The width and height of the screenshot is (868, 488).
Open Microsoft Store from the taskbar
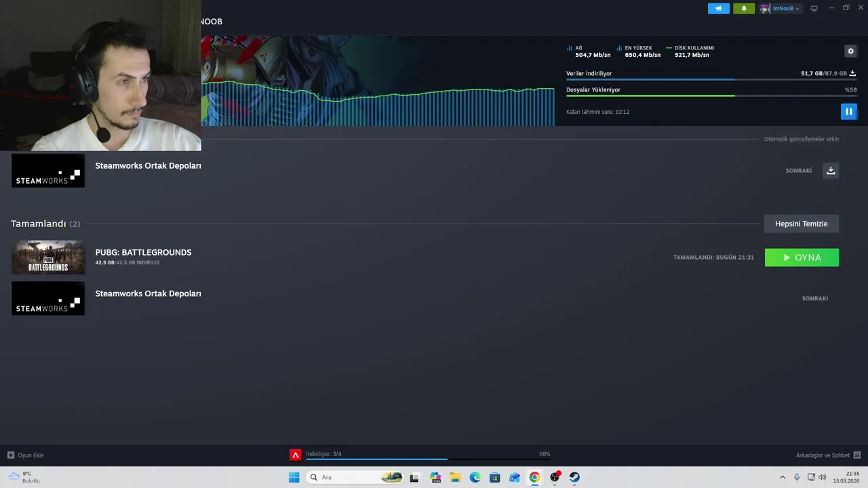click(x=494, y=477)
